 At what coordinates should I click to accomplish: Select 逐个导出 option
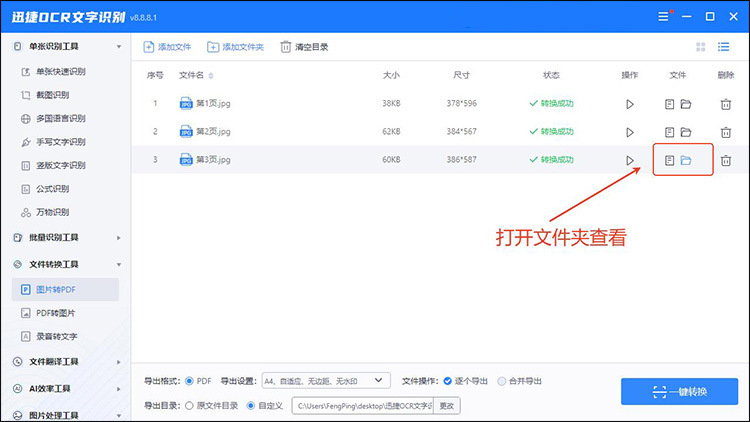point(448,381)
